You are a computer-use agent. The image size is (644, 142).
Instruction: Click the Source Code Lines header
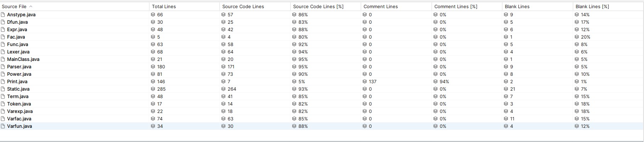pyautogui.click(x=243, y=6)
